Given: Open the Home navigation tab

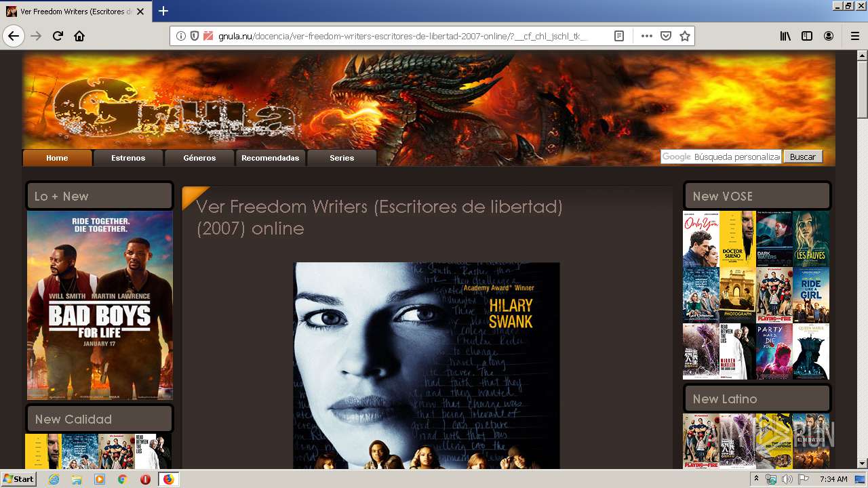Looking at the screenshot, I should tap(57, 158).
